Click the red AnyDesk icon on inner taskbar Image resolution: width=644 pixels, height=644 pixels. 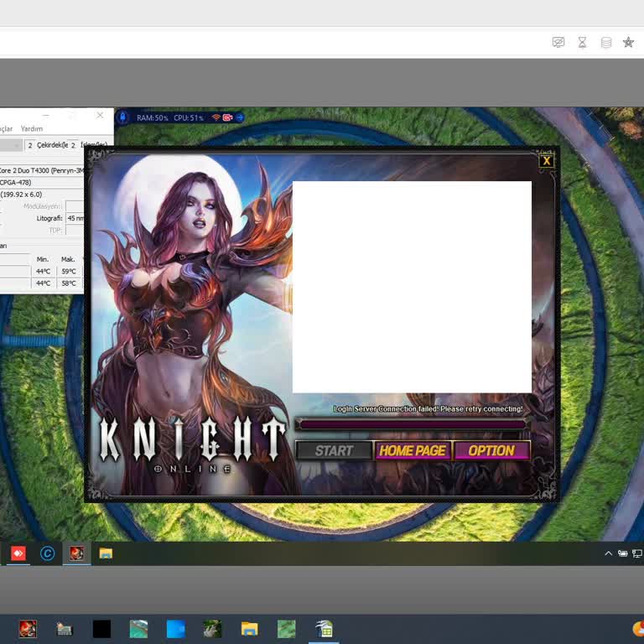click(18, 553)
